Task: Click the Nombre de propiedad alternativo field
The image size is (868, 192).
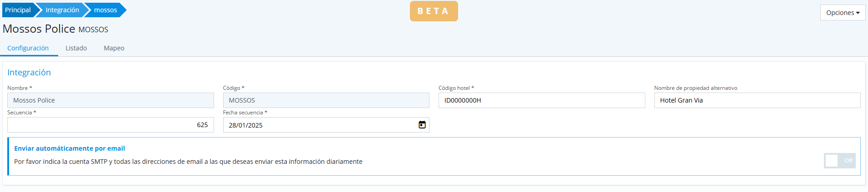Action: click(757, 100)
